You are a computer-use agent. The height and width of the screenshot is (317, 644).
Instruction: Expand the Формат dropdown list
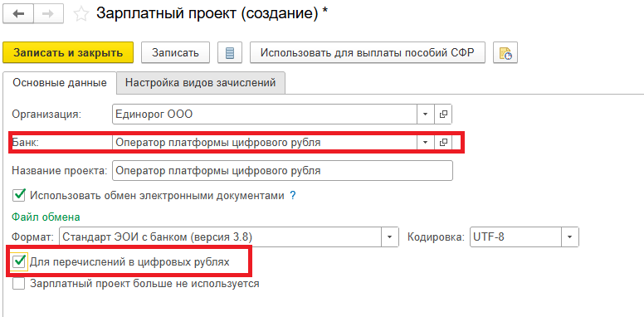[x=390, y=237]
